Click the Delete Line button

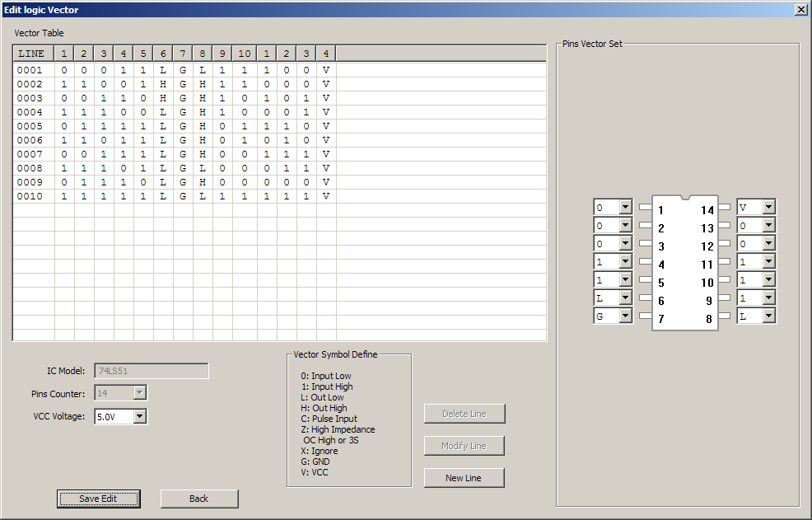coord(464,413)
